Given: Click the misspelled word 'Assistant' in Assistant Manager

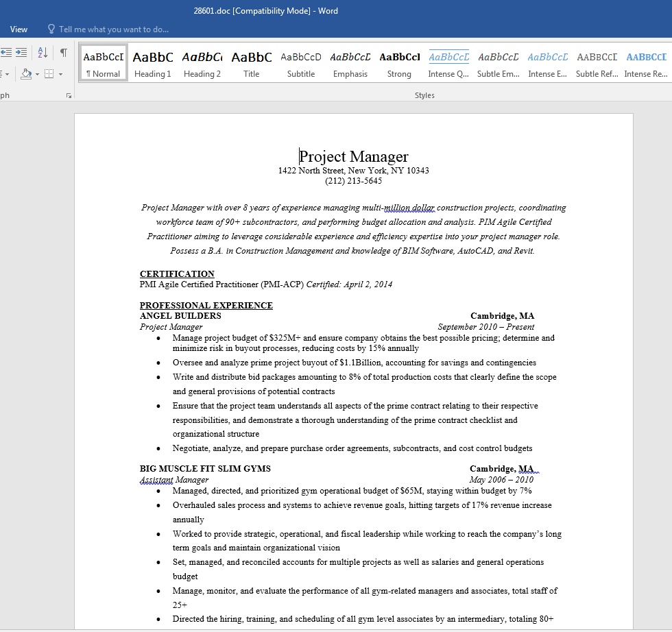Looking at the screenshot, I should pyautogui.click(x=156, y=480).
